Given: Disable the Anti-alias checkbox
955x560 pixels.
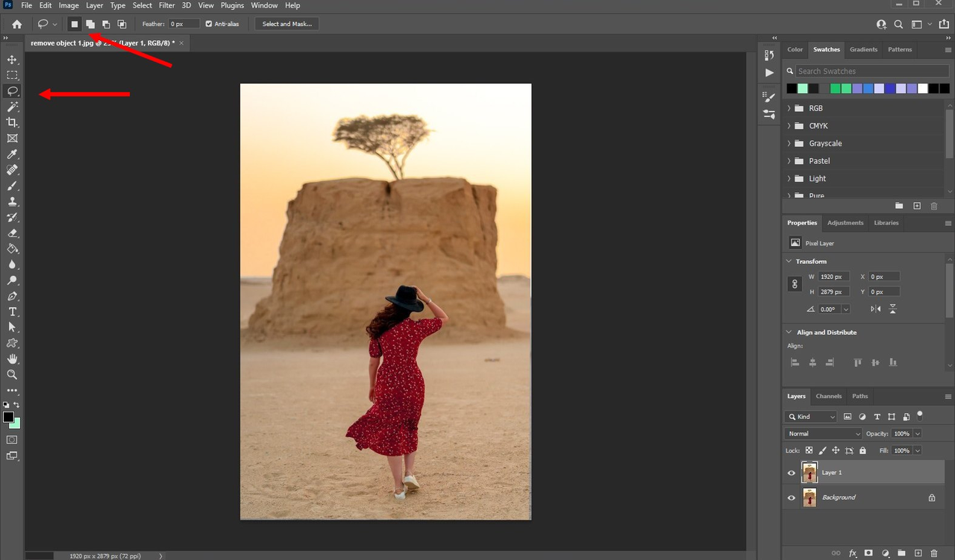Looking at the screenshot, I should click(x=209, y=23).
